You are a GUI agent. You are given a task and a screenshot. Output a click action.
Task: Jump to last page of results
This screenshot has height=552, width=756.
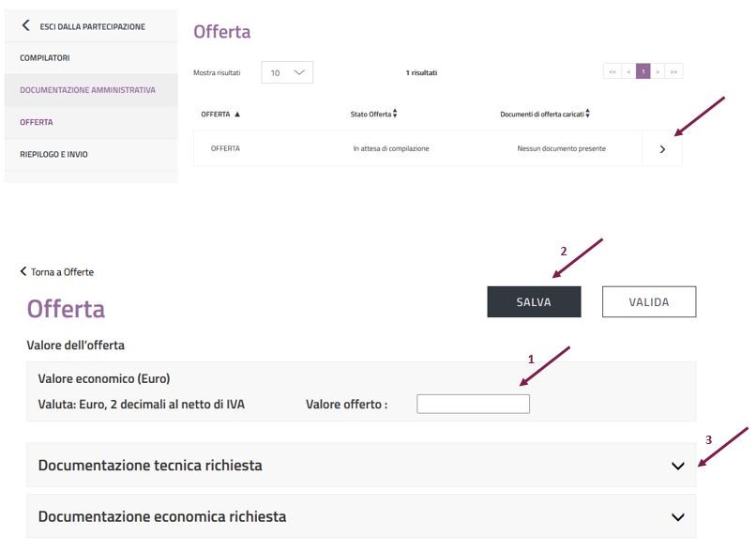point(674,72)
